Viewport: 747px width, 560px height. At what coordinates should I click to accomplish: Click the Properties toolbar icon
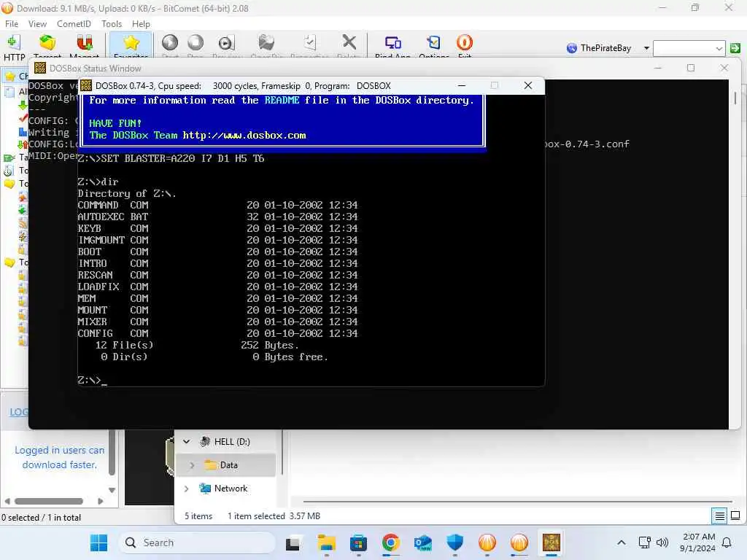(310, 42)
